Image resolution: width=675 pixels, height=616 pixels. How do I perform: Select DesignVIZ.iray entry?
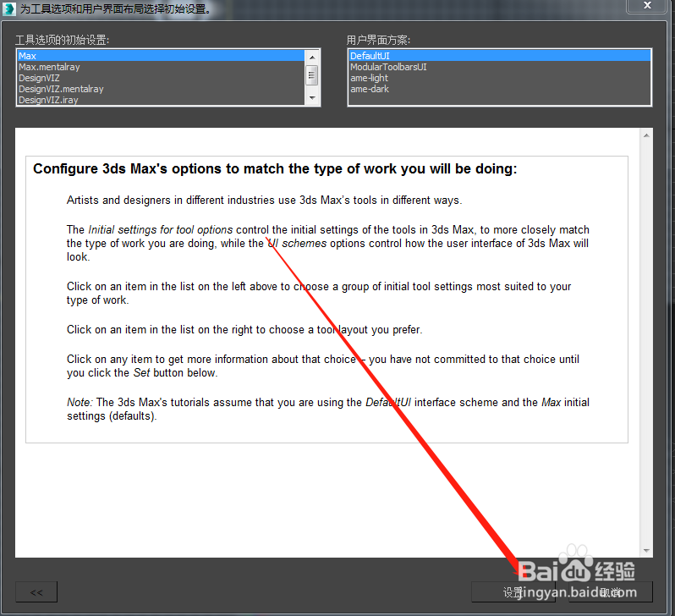tap(161, 100)
